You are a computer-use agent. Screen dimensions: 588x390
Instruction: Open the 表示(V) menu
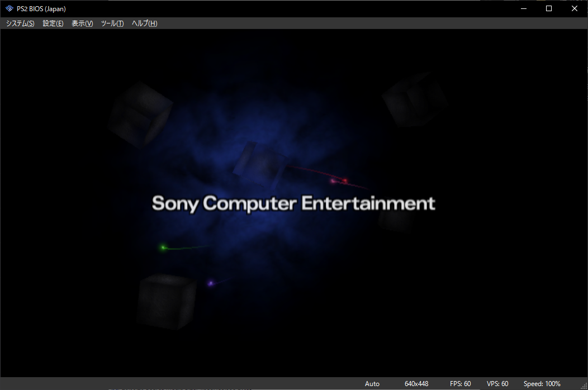coord(82,23)
